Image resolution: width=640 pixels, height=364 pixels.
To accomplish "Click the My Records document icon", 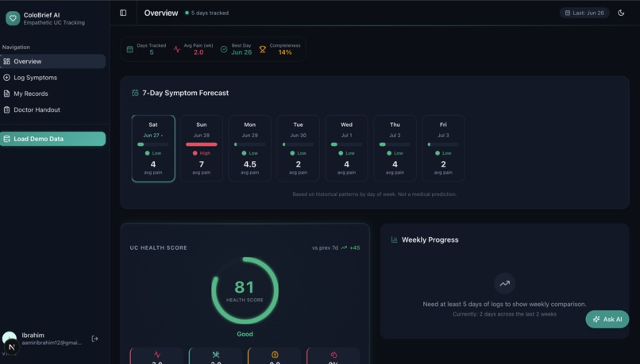I will pos(6,94).
